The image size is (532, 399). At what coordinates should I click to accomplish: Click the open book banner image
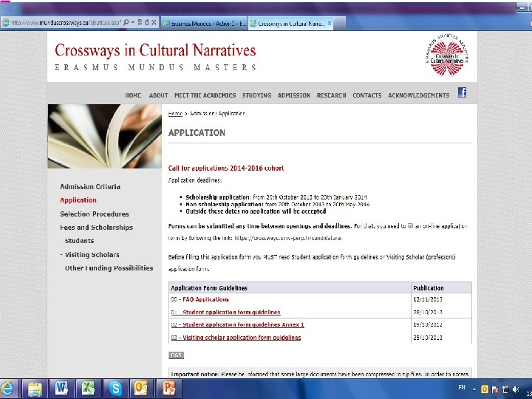pyautogui.click(x=104, y=136)
